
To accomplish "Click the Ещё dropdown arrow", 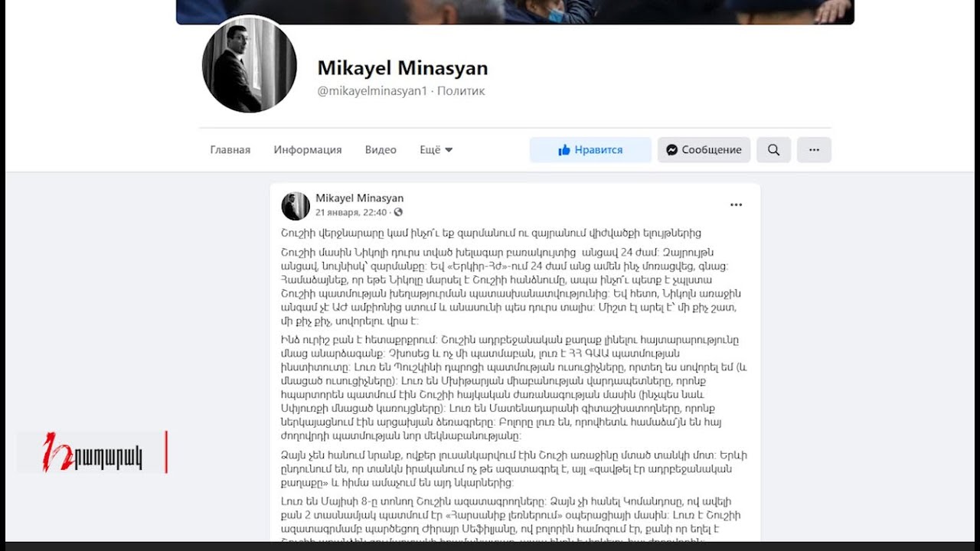I will (x=449, y=150).
